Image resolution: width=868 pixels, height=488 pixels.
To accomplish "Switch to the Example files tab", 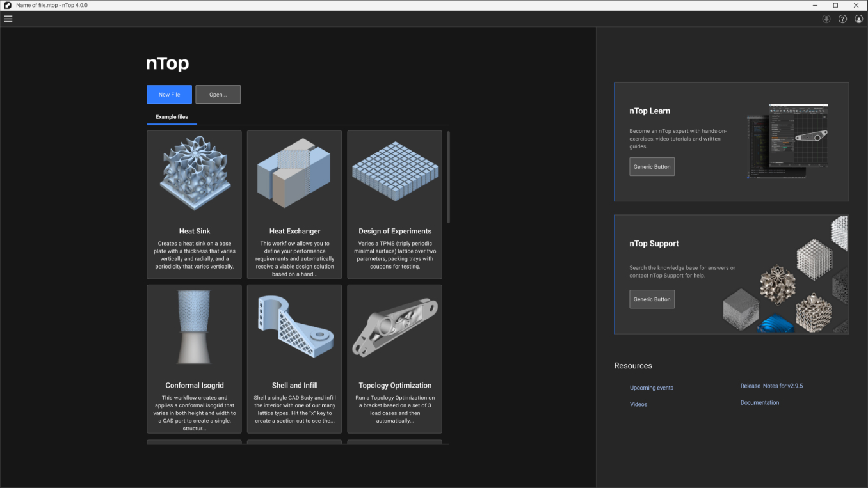I will 172,117.
